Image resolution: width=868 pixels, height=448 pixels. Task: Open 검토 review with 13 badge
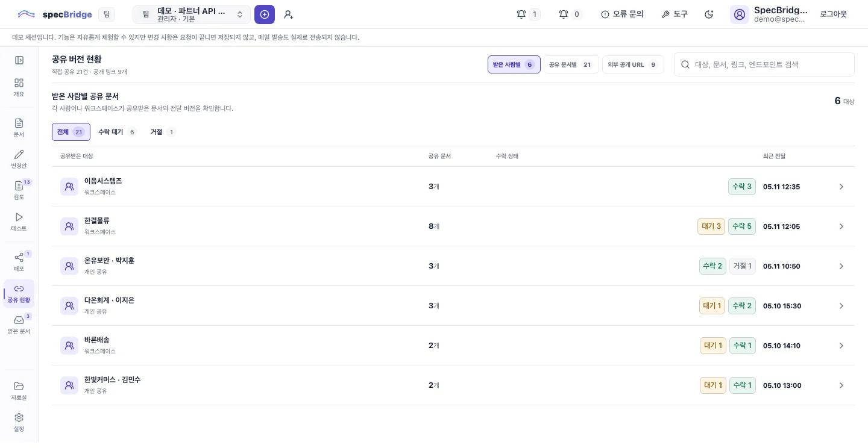tap(19, 190)
